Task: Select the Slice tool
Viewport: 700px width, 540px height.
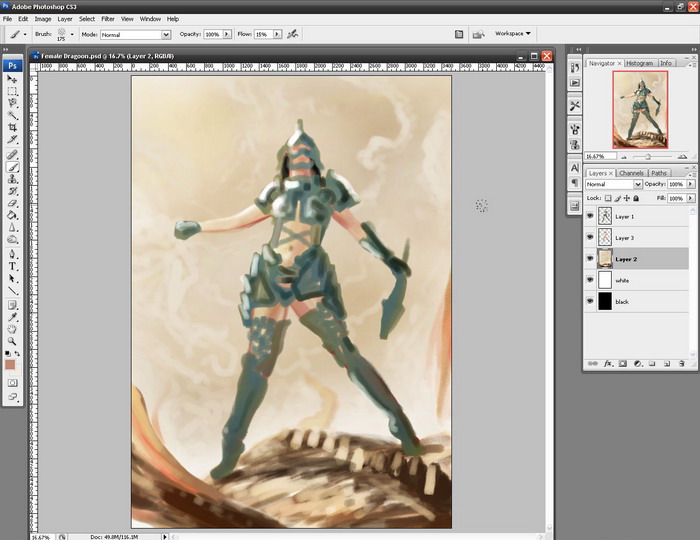Action: click(x=12, y=139)
